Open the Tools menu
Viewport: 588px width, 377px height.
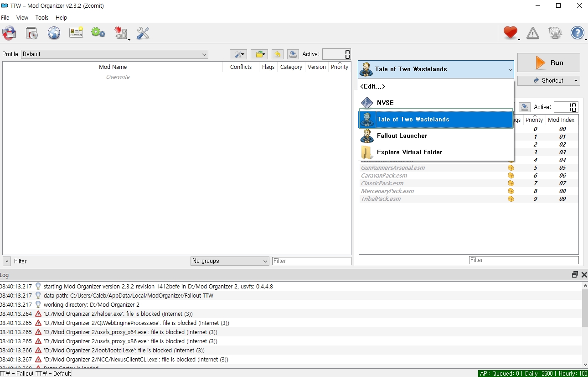[x=42, y=18]
